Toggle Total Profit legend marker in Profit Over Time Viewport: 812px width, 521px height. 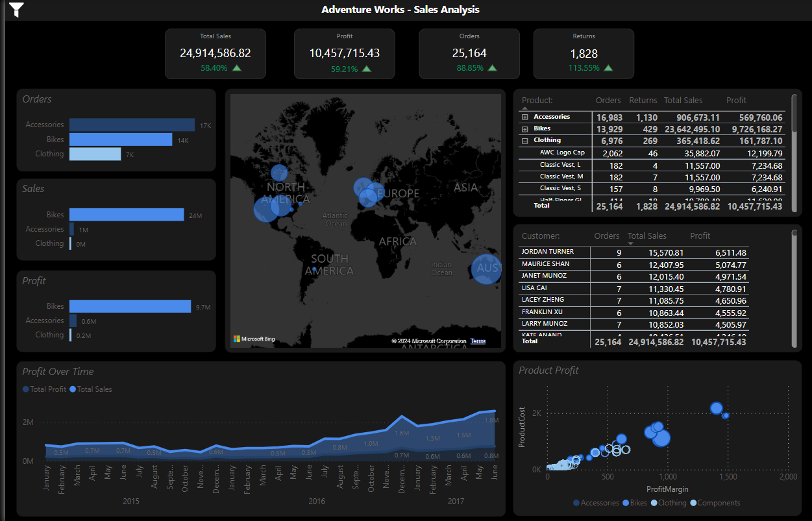point(26,389)
